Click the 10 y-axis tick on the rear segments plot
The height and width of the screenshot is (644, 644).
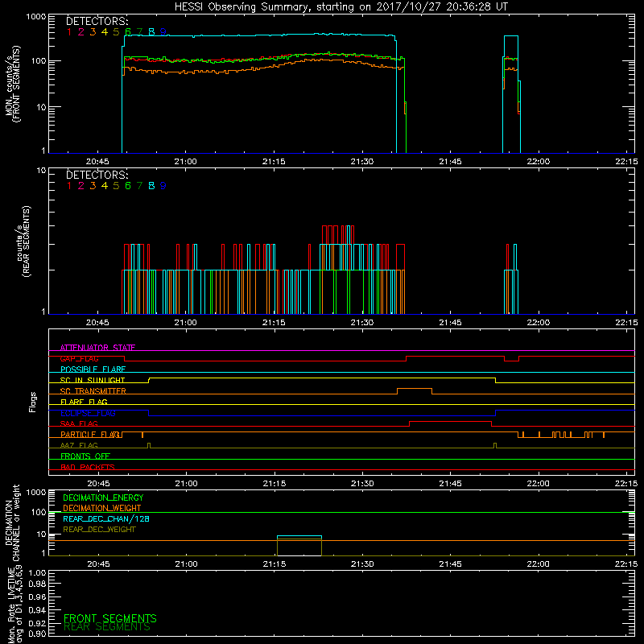42,170
